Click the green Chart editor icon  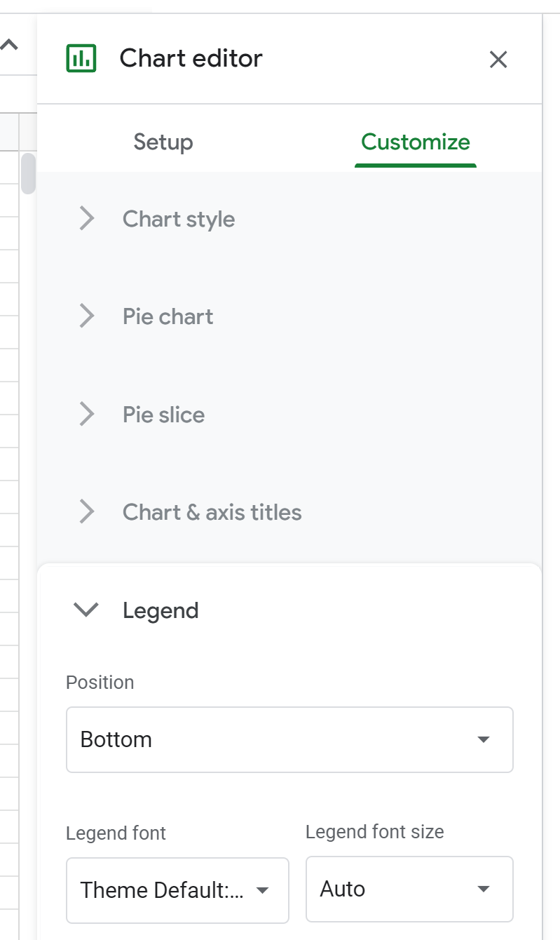[x=81, y=58]
